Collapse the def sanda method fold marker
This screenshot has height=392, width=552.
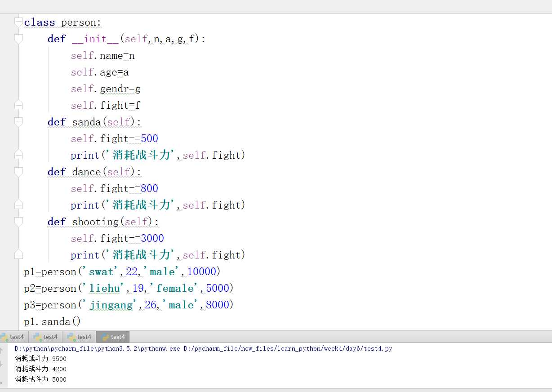coord(18,122)
